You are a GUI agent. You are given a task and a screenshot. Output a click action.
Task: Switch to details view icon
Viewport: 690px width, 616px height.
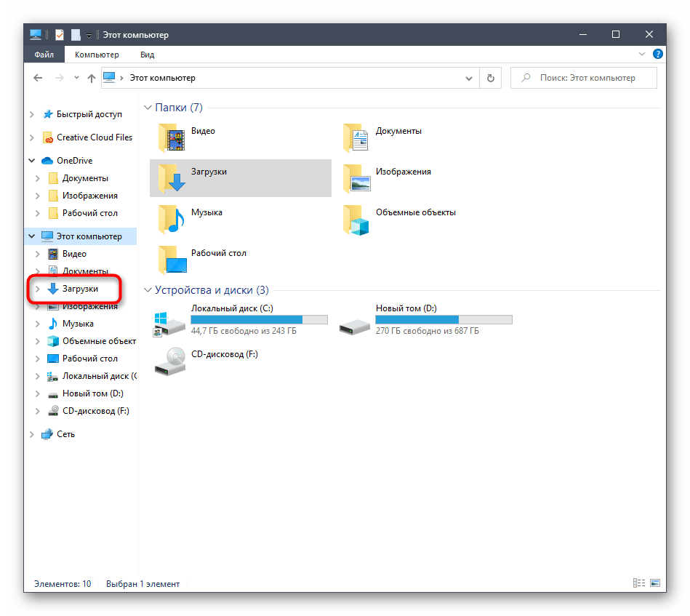(639, 583)
